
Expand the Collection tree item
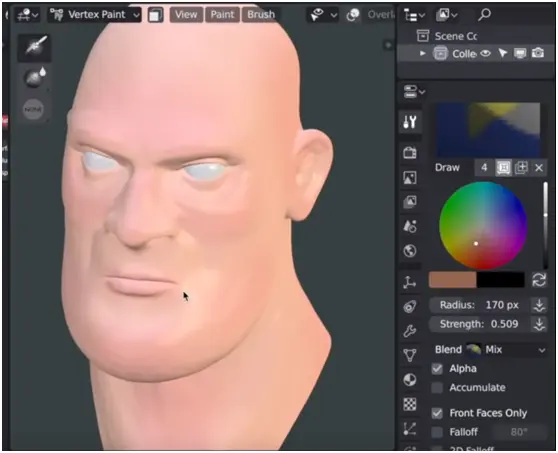click(422, 54)
